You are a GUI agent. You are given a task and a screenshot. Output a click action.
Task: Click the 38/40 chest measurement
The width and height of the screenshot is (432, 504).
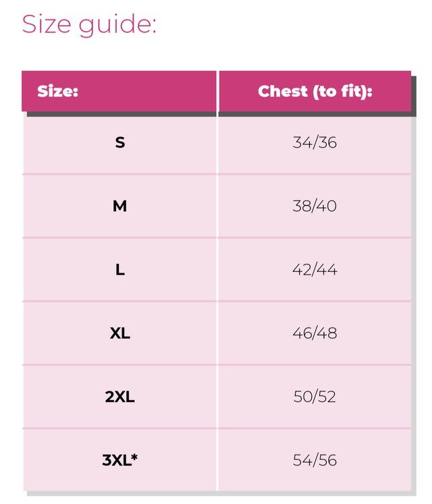pyautogui.click(x=315, y=206)
